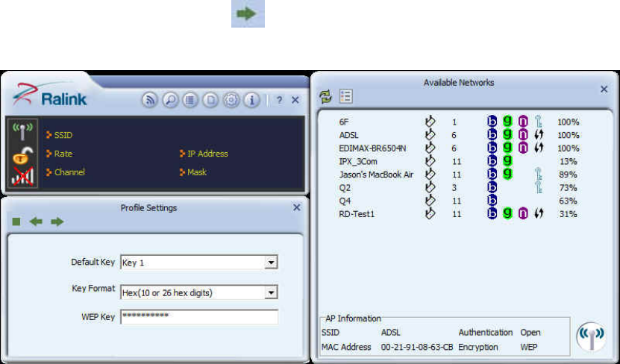Select Jason's MacBook Air network

point(376,175)
